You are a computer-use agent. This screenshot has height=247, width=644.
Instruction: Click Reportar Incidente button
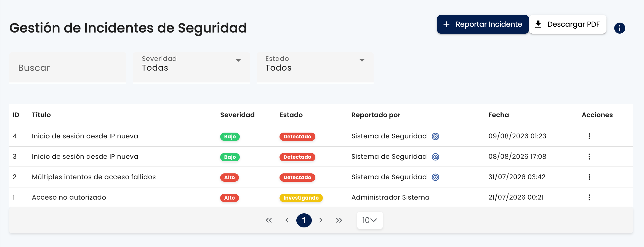pos(483,24)
